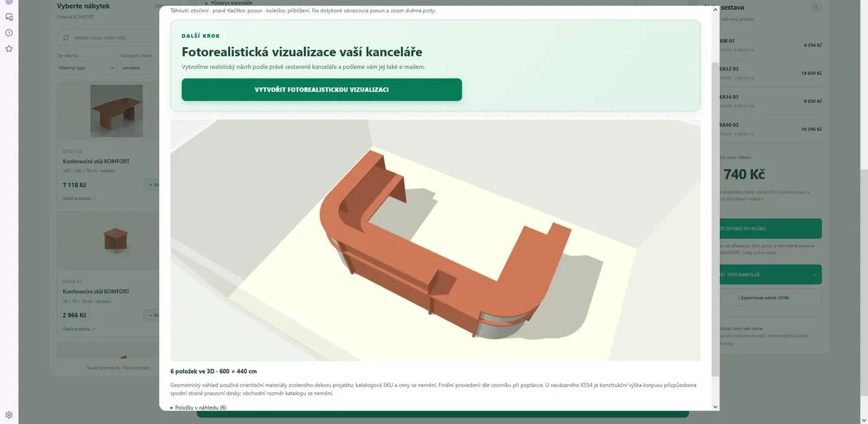Open the 'Všechny typy' furniture type dropdown
The width and height of the screenshot is (868, 424).
87,68
